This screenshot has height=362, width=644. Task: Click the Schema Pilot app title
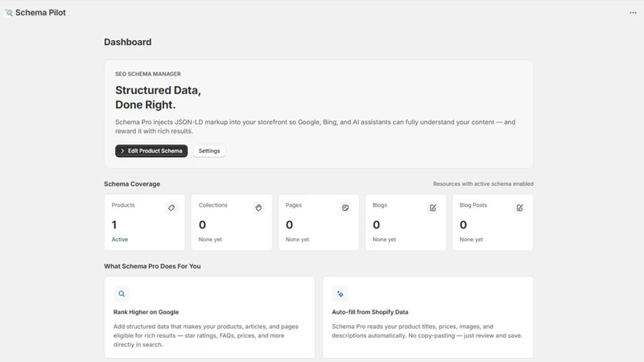click(41, 13)
